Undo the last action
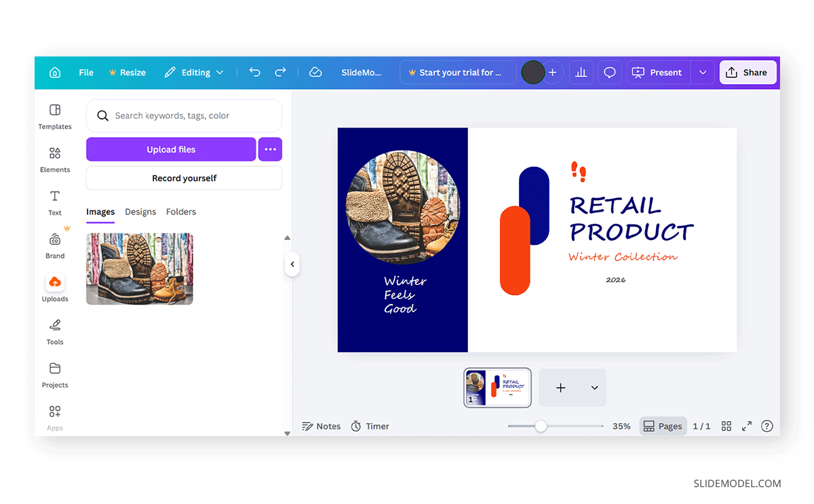The width and height of the screenshot is (814, 504). (254, 73)
